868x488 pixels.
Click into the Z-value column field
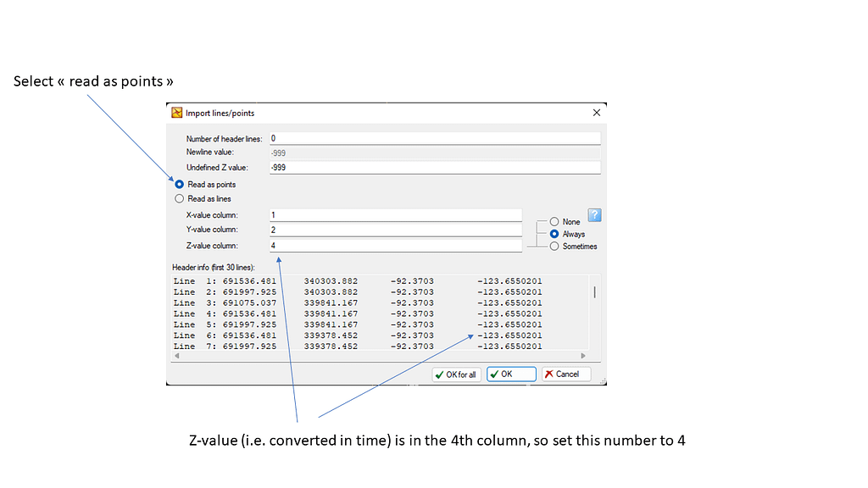tap(395, 246)
